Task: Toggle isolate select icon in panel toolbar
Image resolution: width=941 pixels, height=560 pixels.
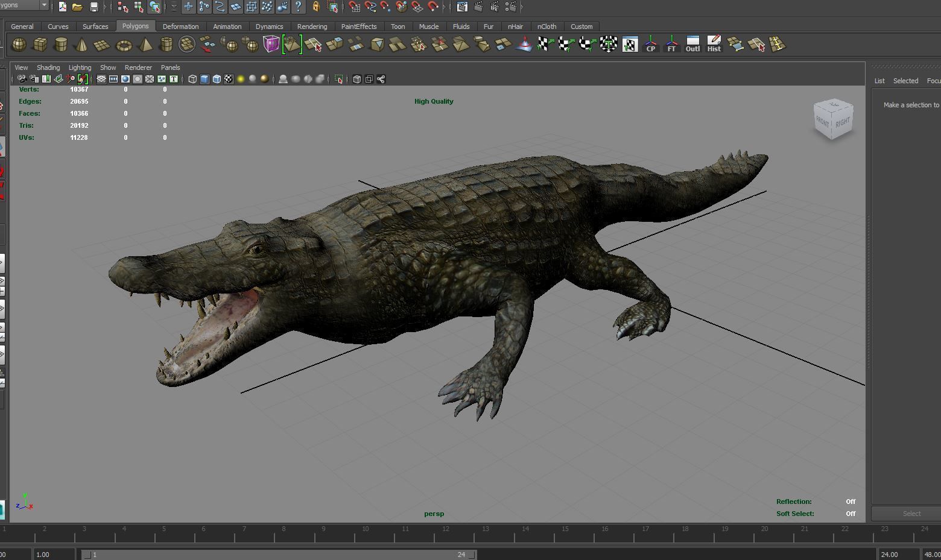Action: tap(339, 79)
